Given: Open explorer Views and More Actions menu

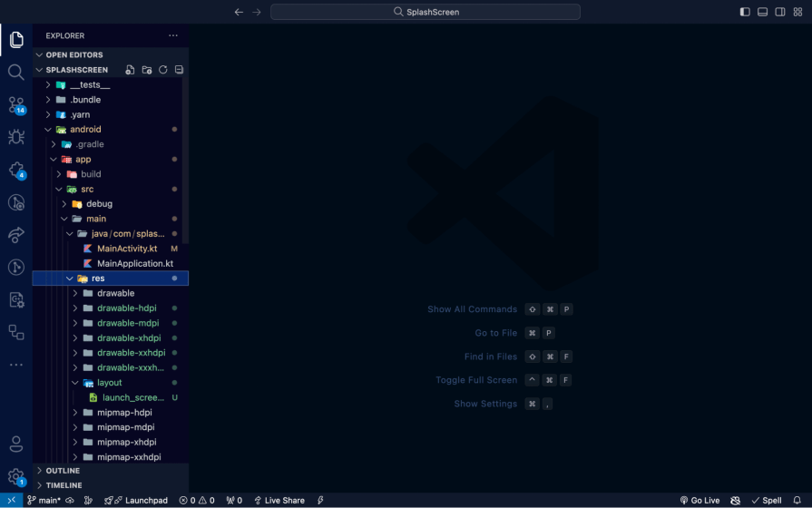Looking at the screenshot, I should [x=173, y=35].
